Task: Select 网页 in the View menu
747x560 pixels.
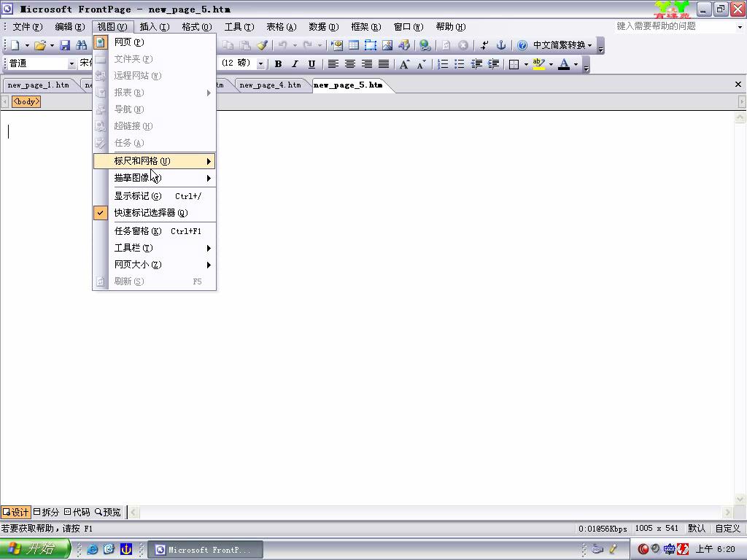Action: (155, 42)
